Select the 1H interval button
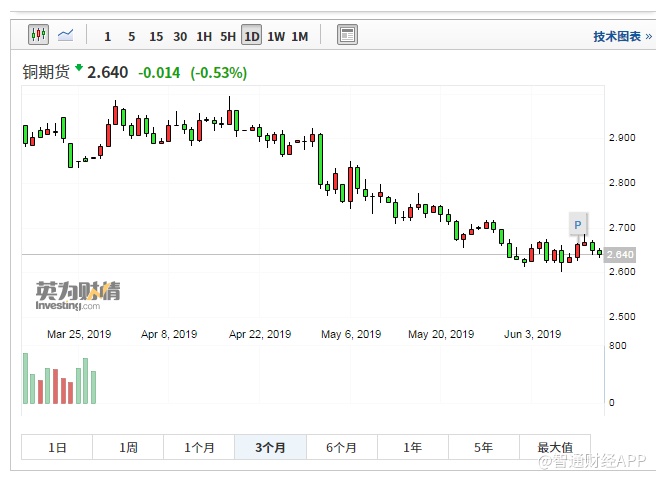The image size is (656, 480). (204, 36)
